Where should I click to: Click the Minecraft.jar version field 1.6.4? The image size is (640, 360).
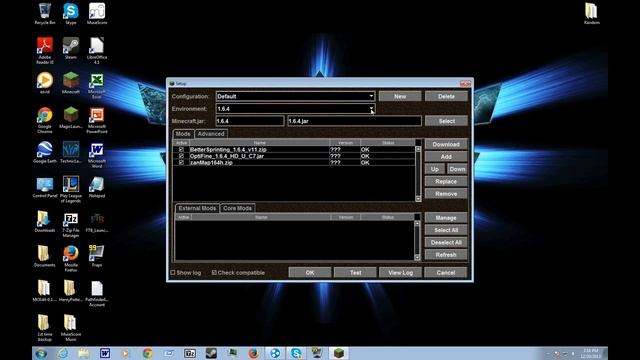tap(250, 121)
